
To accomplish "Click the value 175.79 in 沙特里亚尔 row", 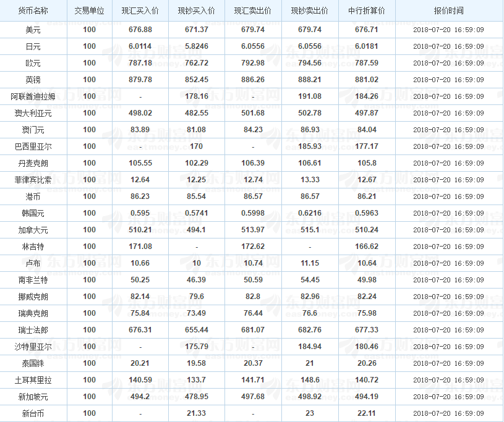I will point(197,347).
